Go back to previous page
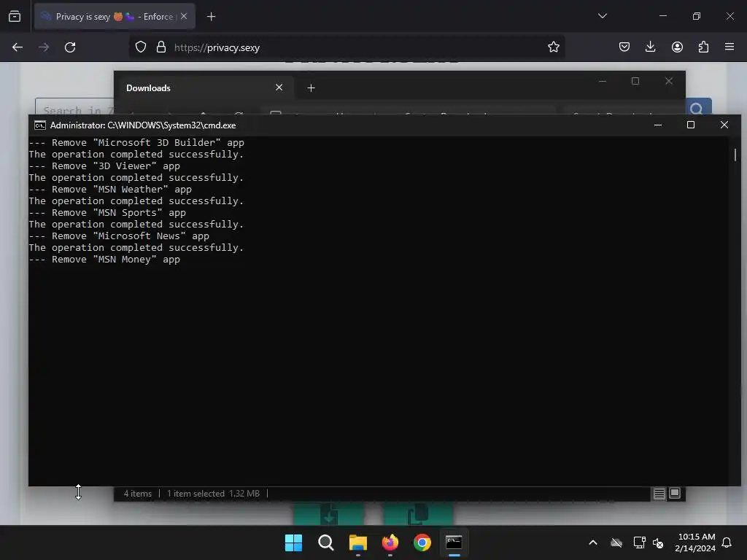The height and width of the screenshot is (560, 747). point(18,47)
